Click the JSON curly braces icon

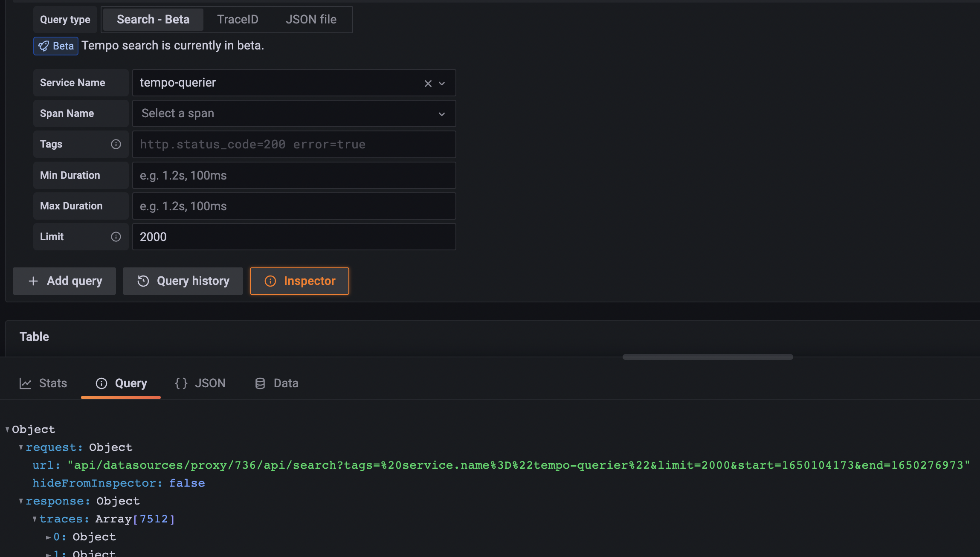pyautogui.click(x=181, y=383)
